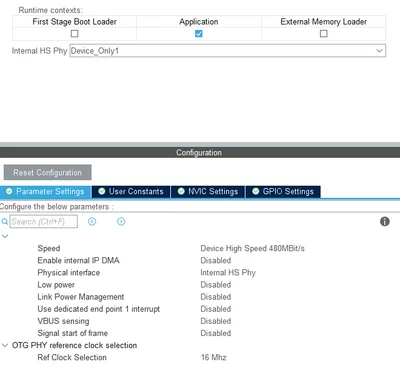Collapse the top parameter group chevron

coord(5,236)
